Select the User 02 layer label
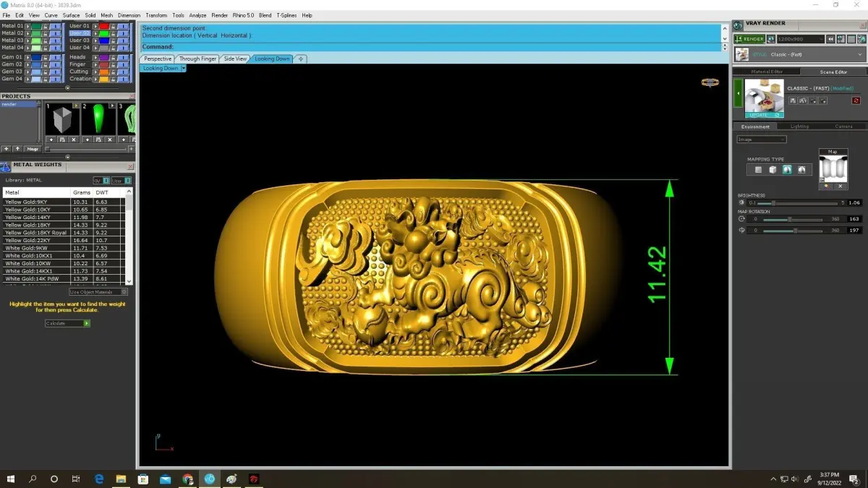Image resolution: width=868 pixels, height=488 pixels. point(80,33)
